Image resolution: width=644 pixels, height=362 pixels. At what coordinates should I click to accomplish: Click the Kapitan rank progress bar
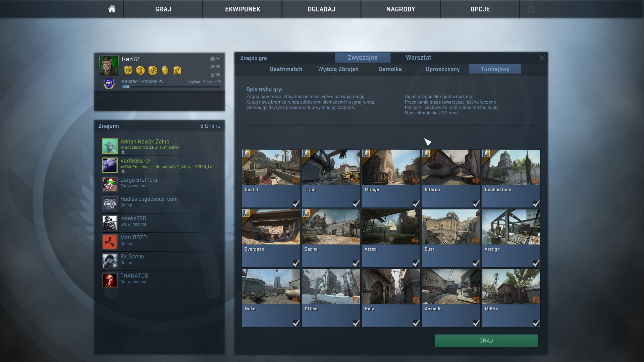tap(171, 87)
